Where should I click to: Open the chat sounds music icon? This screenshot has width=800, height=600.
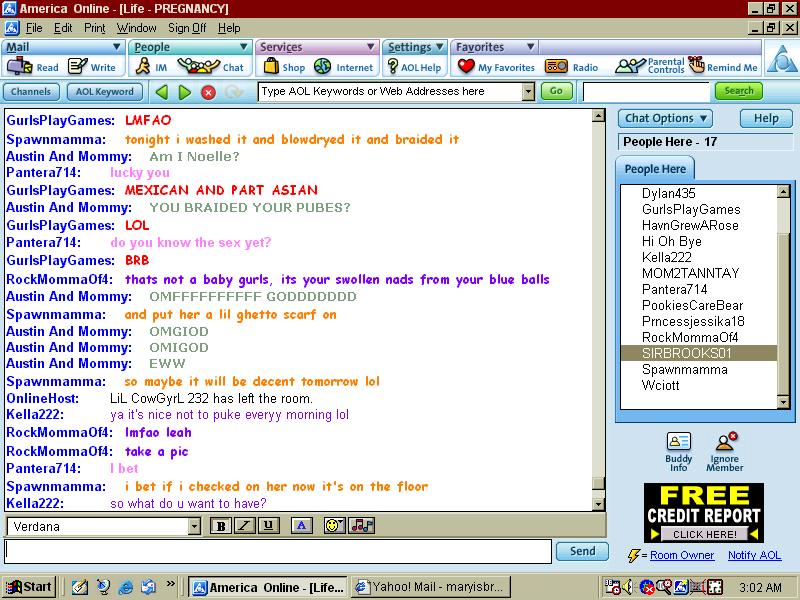(x=362, y=526)
